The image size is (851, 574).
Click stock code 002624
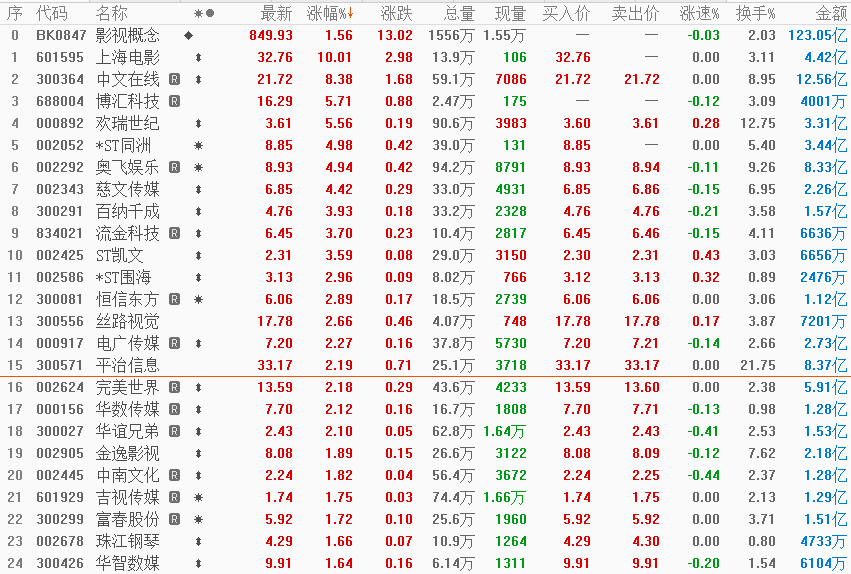[60, 387]
